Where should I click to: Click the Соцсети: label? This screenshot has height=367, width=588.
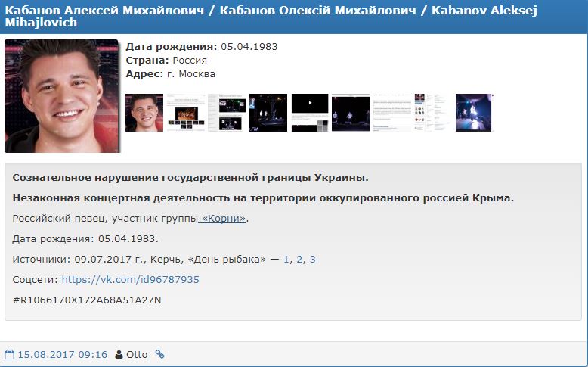point(36,279)
